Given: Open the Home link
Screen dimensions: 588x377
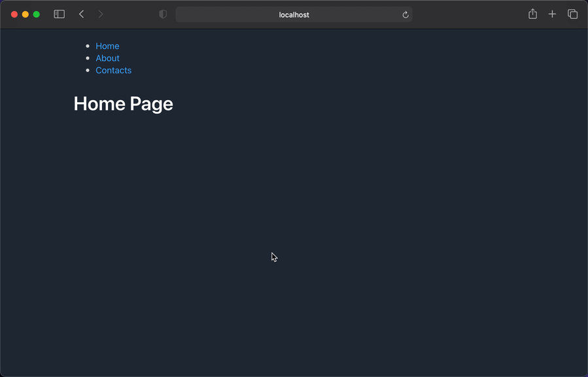Looking at the screenshot, I should click(x=107, y=46).
